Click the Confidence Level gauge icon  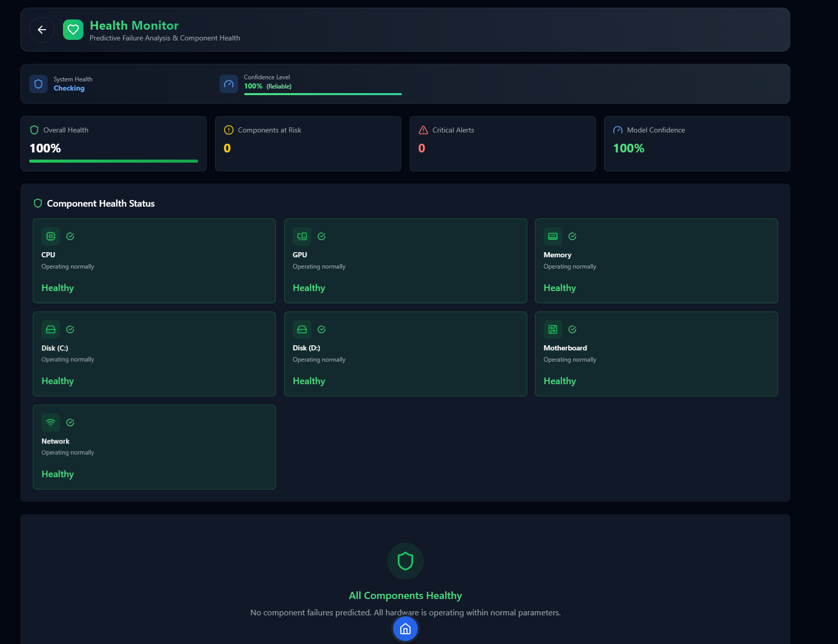pos(229,84)
